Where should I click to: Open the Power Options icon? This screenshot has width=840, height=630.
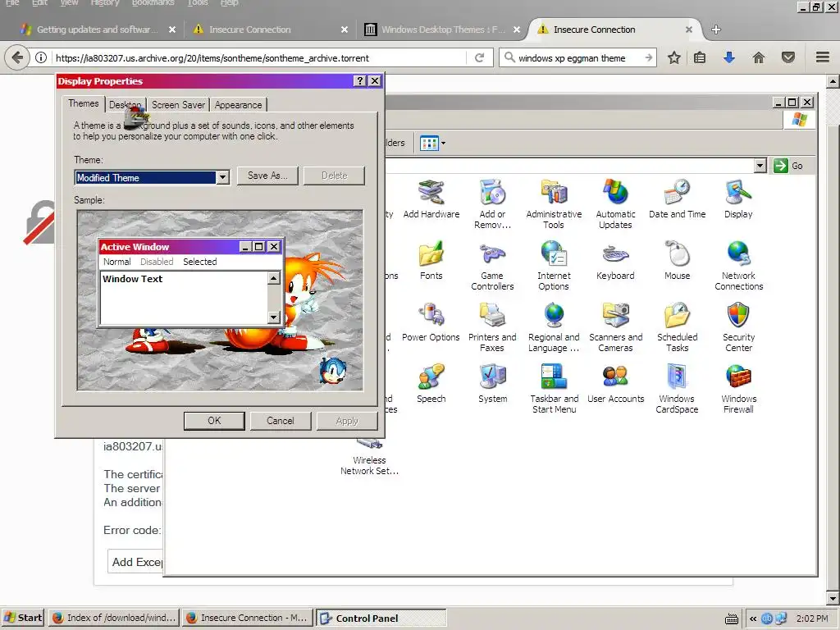coord(431,322)
